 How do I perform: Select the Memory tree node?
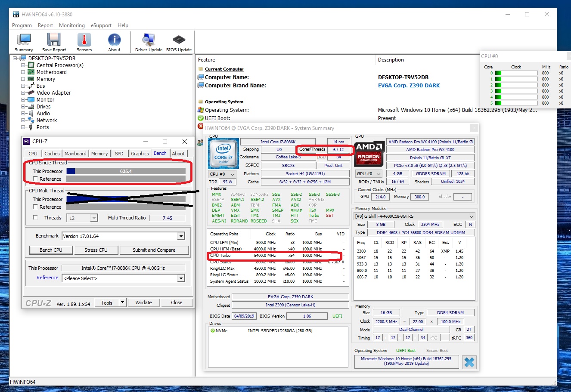46,79
